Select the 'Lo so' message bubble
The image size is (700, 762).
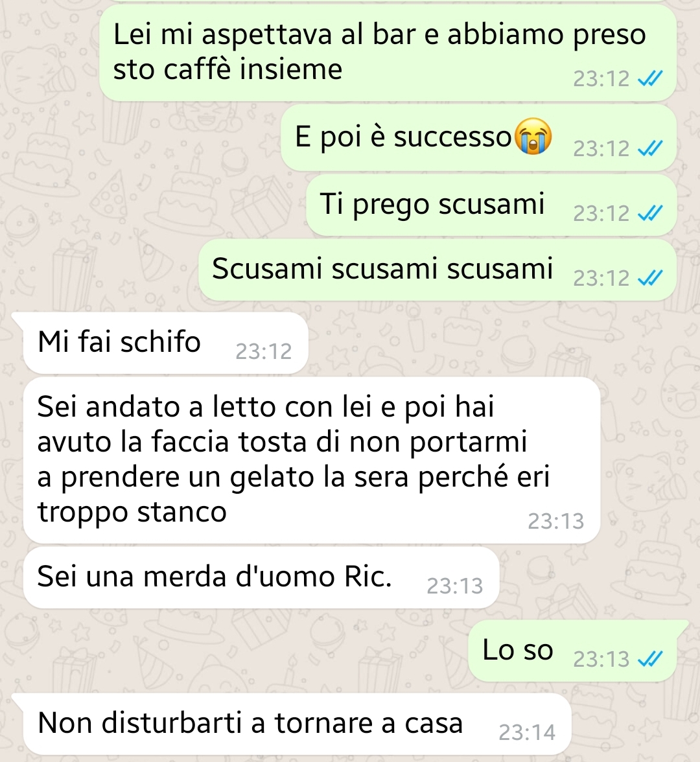tap(572, 651)
